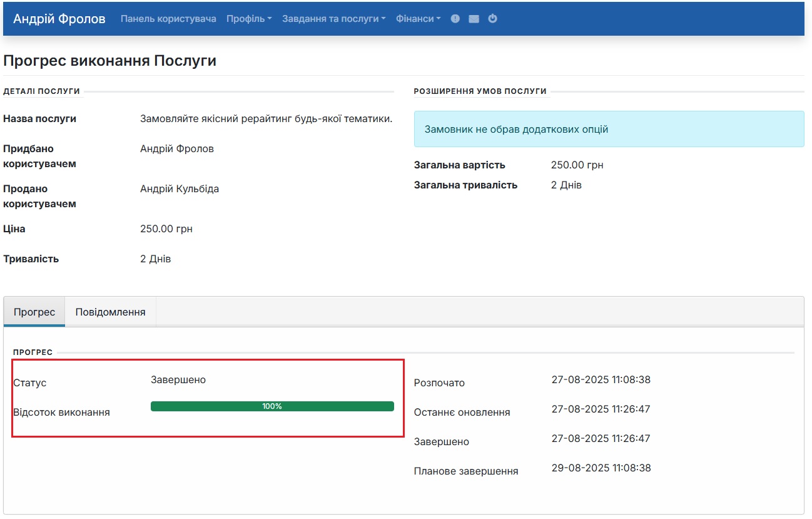Viewport: 812px width, 519px height.
Task: Click the green 100% progress bar
Action: (x=272, y=406)
